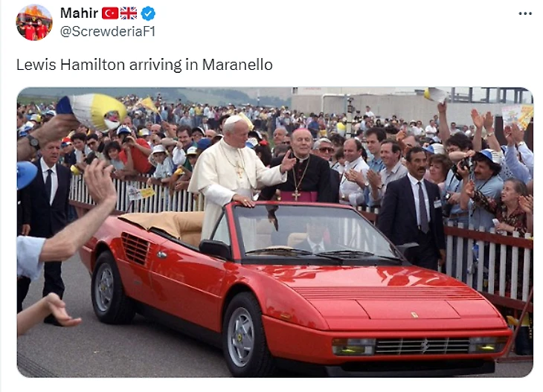Image resolution: width=543 pixels, height=392 pixels.
Task: Click the blue verified checkmark badge
Action: pyautogui.click(x=148, y=13)
